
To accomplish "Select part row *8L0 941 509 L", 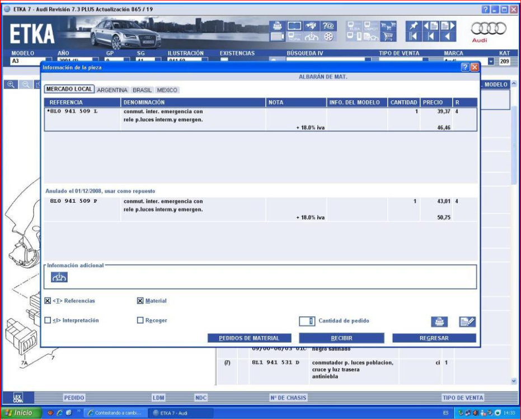I will click(x=261, y=119).
